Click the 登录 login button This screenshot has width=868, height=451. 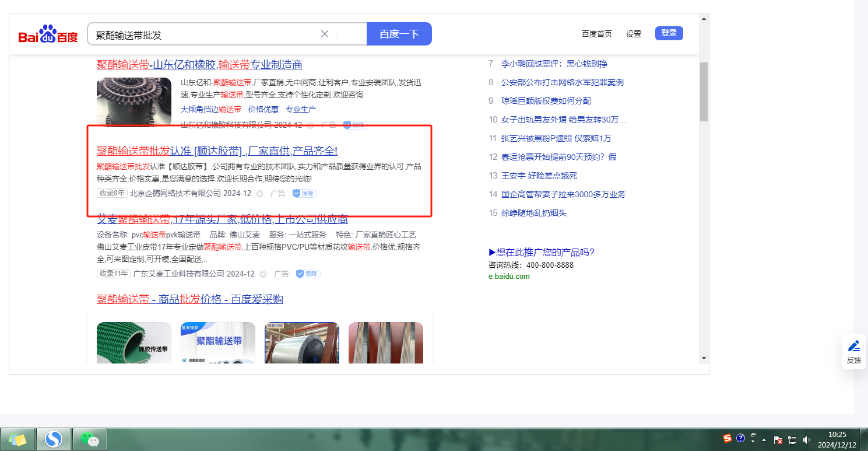[669, 33]
